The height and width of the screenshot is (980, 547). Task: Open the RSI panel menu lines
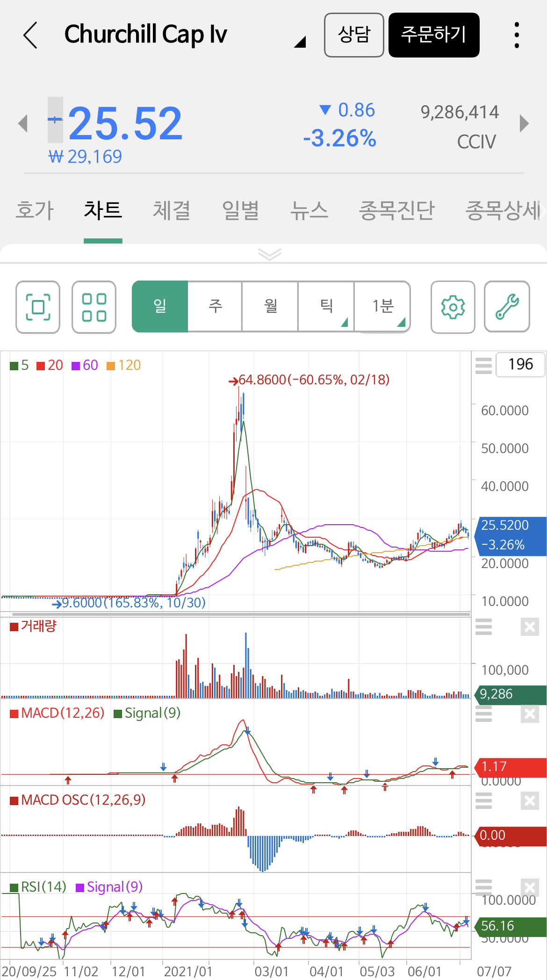pyautogui.click(x=483, y=887)
